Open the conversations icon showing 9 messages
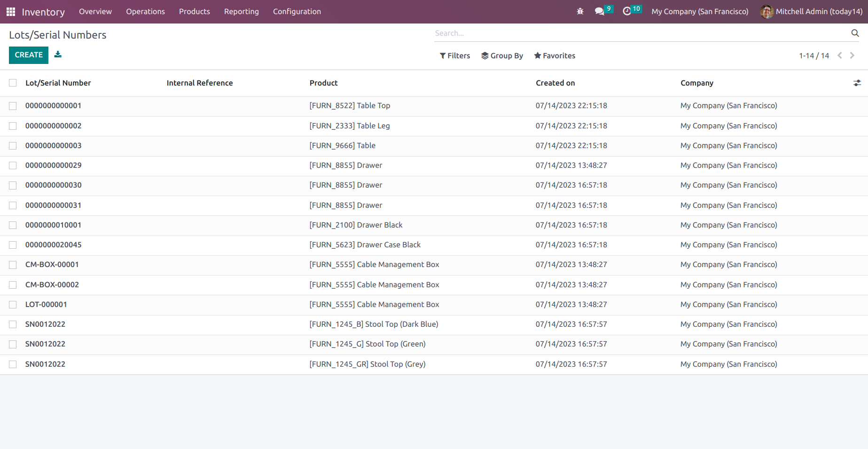The image size is (868, 449). tap(599, 11)
